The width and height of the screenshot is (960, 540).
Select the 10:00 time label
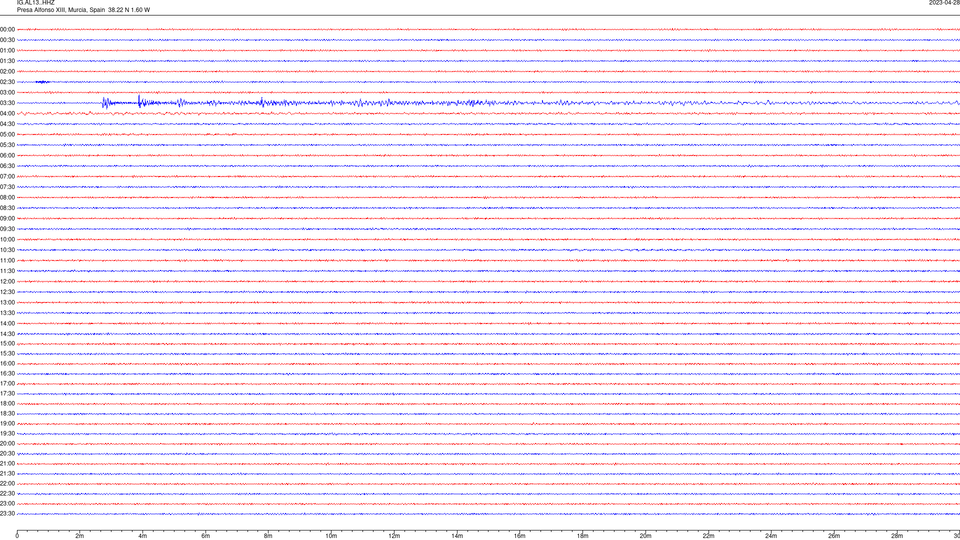coord(7,239)
